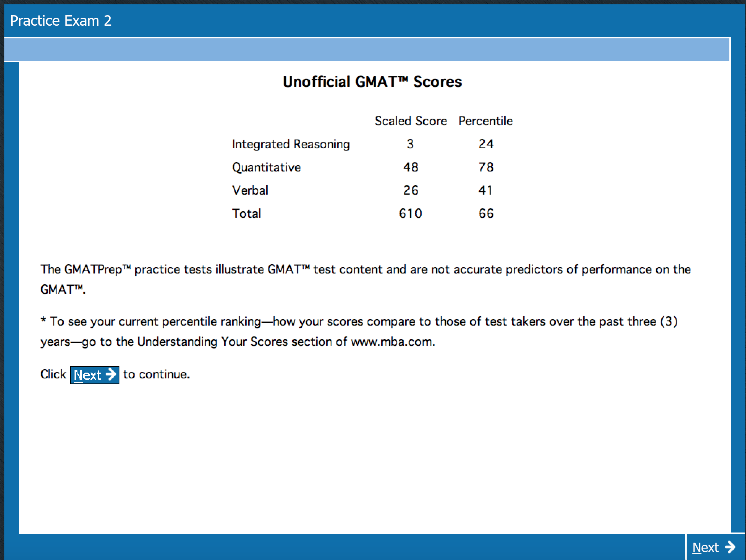Click the Percentile column header
The height and width of the screenshot is (560, 746).
point(486,121)
